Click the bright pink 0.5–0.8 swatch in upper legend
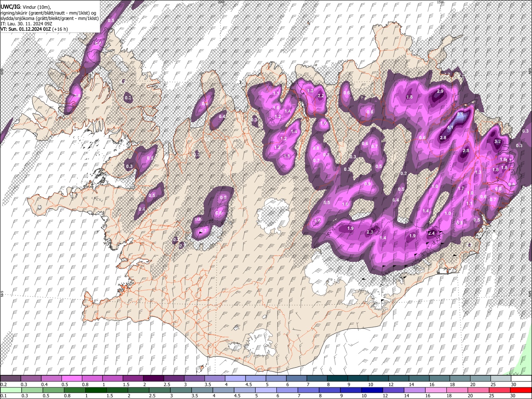The image size is (532, 399). pyautogui.click(x=72, y=378)
